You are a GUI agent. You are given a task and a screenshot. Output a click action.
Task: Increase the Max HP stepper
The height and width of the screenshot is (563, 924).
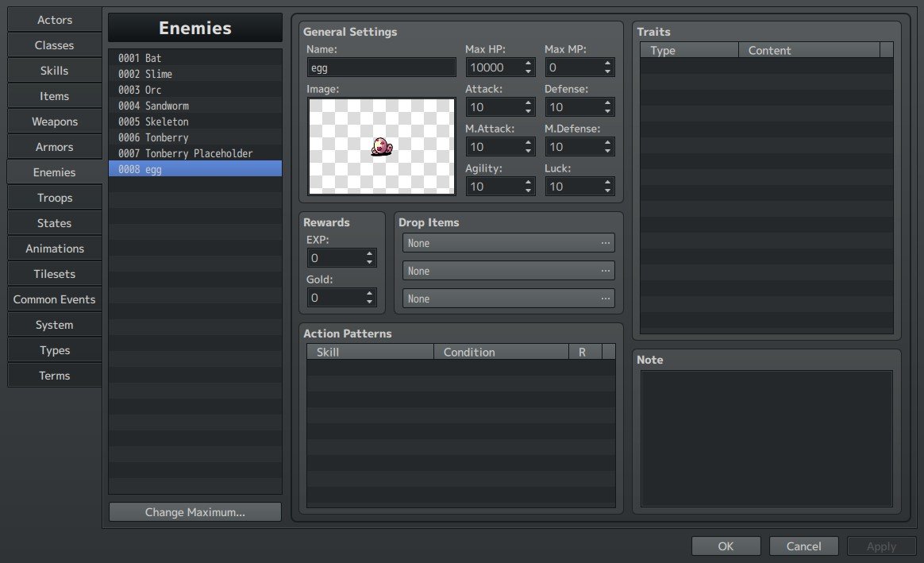click(528, 63)
